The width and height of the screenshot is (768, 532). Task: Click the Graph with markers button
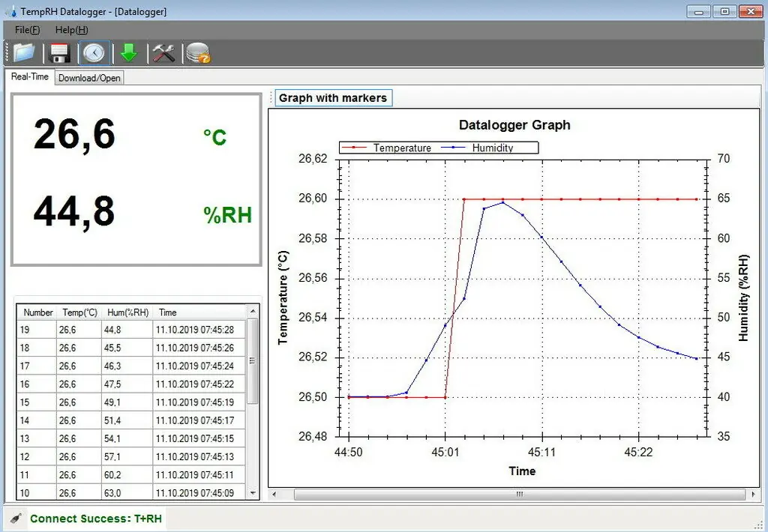[333, 98]
